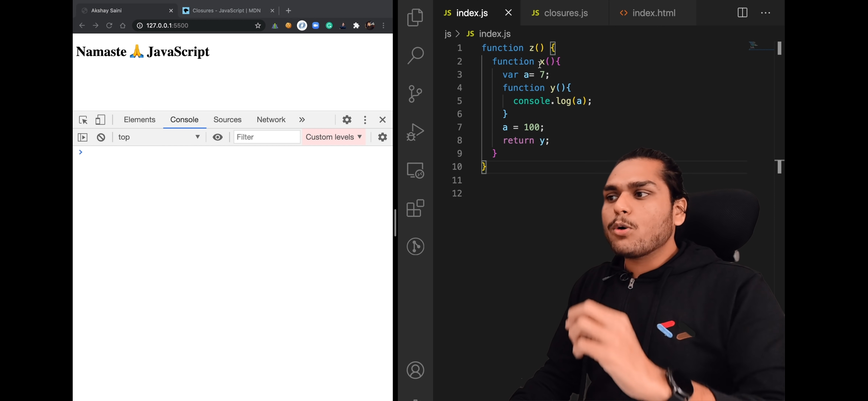Click the clear console icon in DevTools
Image resolution: width=868 pixels, height=401 pixels.
(101, 137)
